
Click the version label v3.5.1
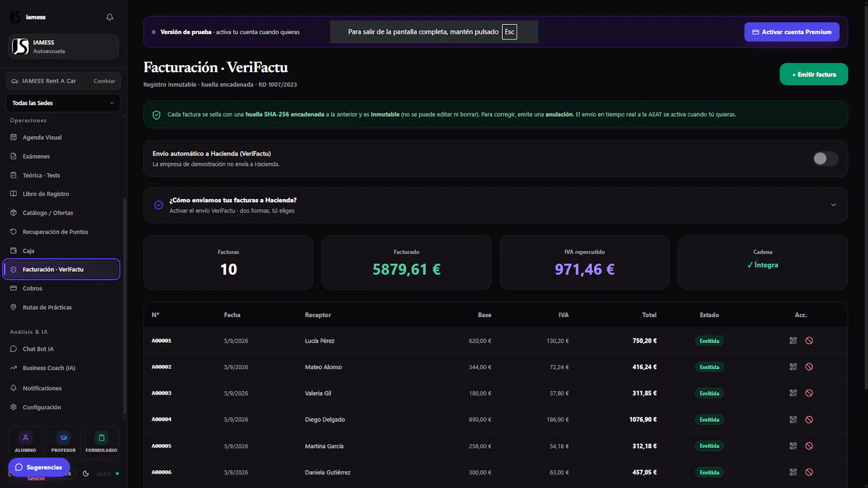pos(103,474)
